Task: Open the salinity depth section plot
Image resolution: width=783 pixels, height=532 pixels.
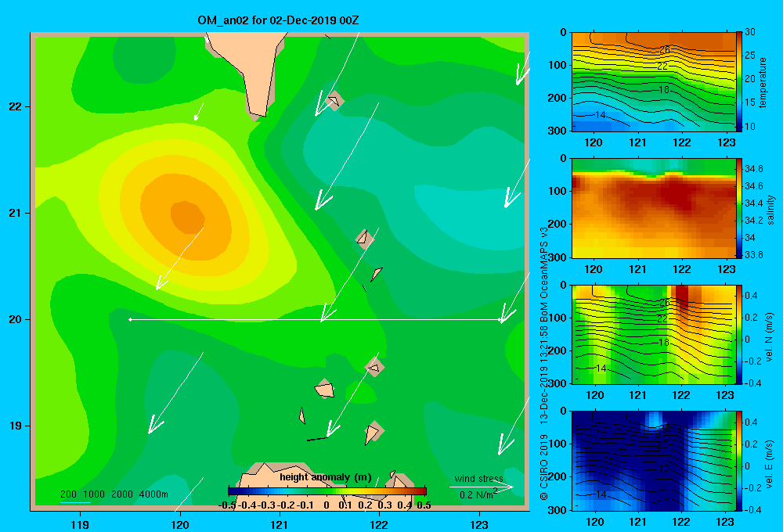Action: [653, 208]
